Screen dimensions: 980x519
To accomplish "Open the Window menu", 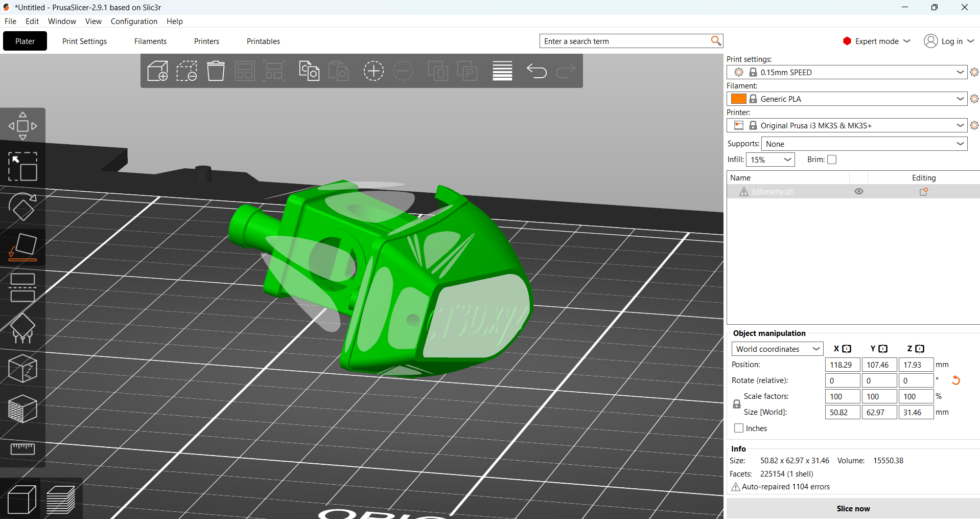I will pos(62,21).
